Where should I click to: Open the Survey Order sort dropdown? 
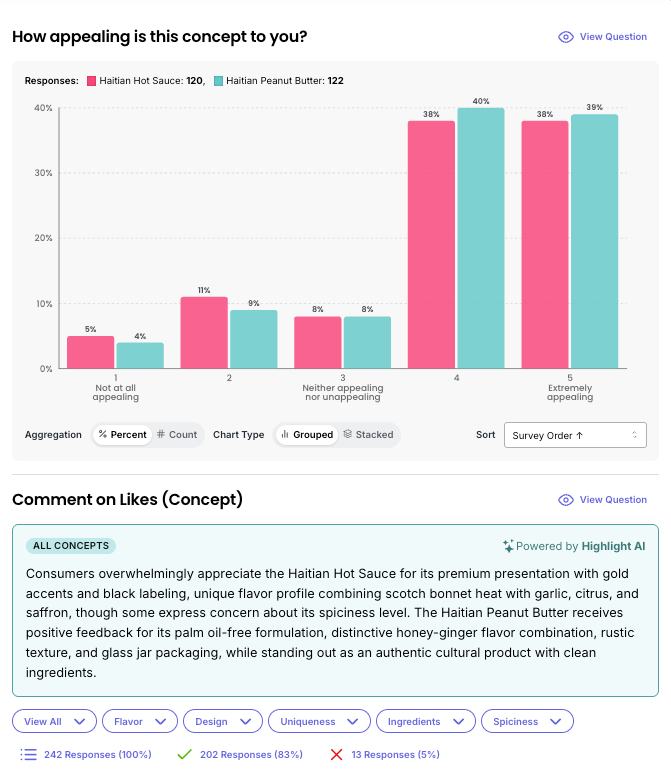point(575,435)
